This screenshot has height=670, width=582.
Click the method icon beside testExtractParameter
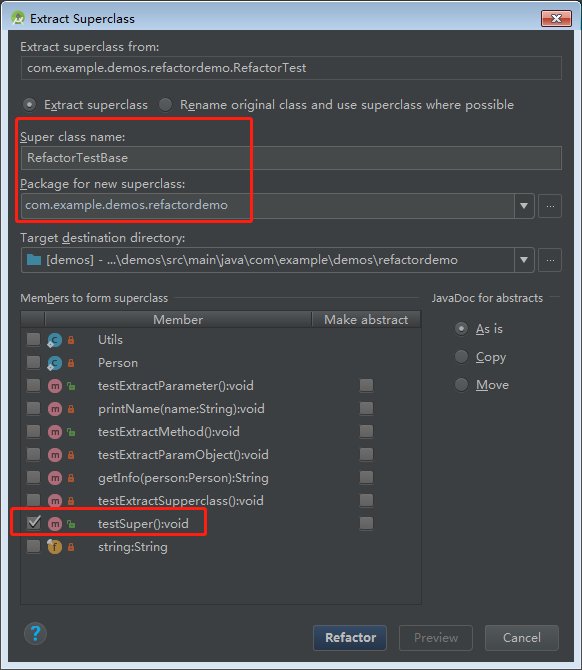click(55, 386)
